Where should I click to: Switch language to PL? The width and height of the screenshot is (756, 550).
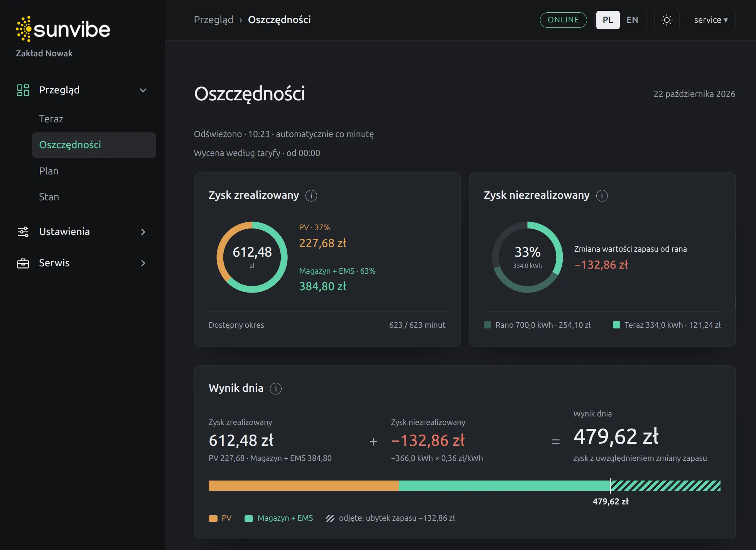608,20
